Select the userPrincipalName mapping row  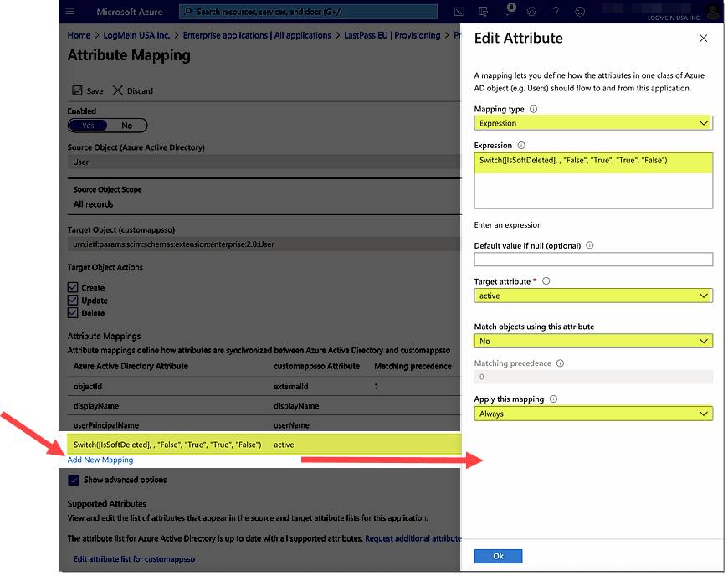[264, 425]
